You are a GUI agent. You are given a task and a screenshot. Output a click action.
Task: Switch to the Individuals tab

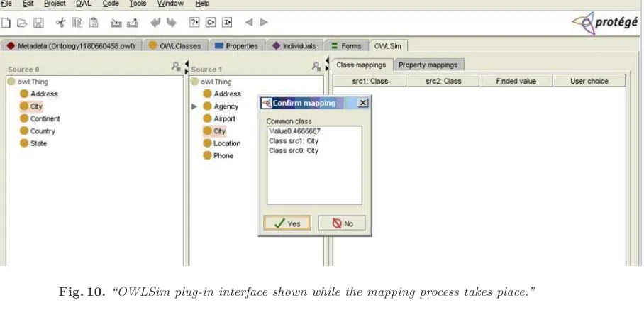294,45
